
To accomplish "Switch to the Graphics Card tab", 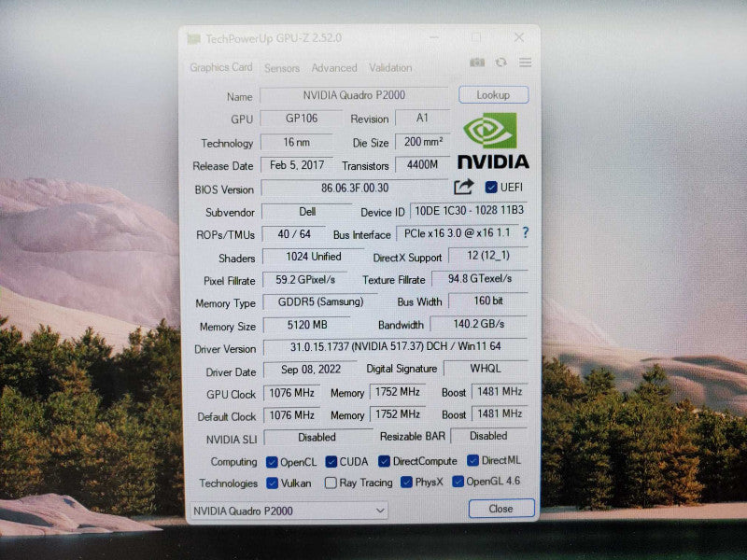I will coord(221,67).
